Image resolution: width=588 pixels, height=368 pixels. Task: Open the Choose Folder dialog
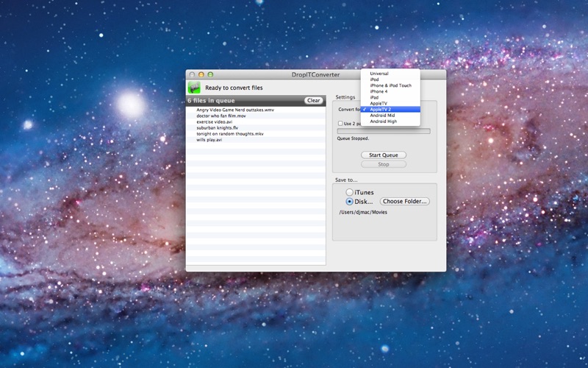coord(405,202)
